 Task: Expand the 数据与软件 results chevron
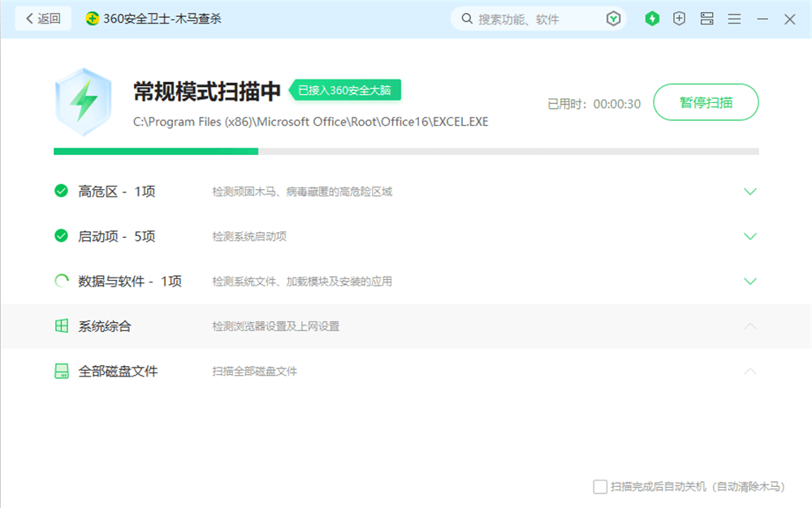pos(750,282)
